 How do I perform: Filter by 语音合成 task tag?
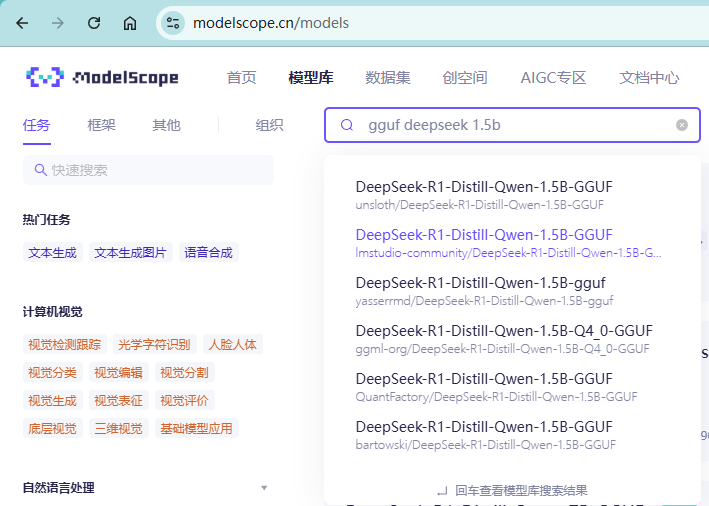click(x=208, y=252)
